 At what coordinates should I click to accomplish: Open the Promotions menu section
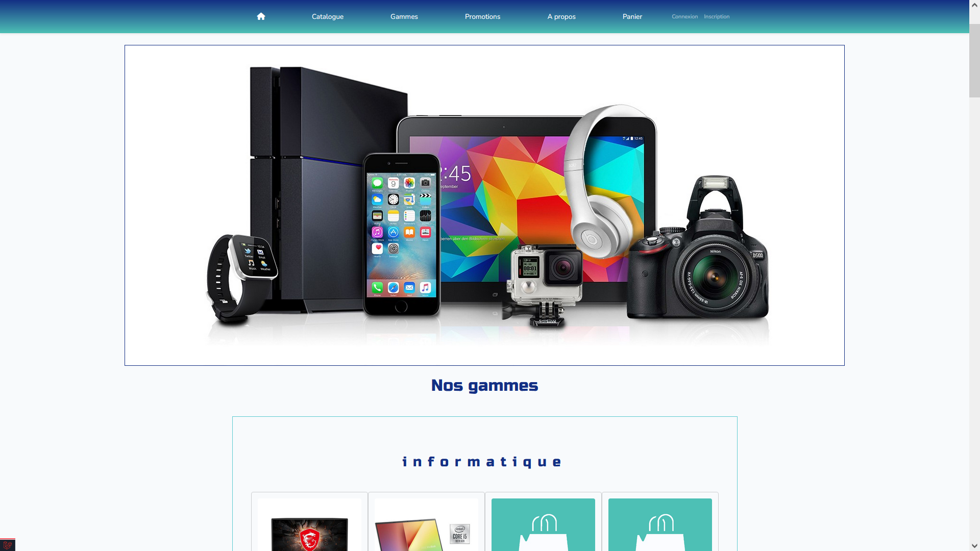[482, 16]
